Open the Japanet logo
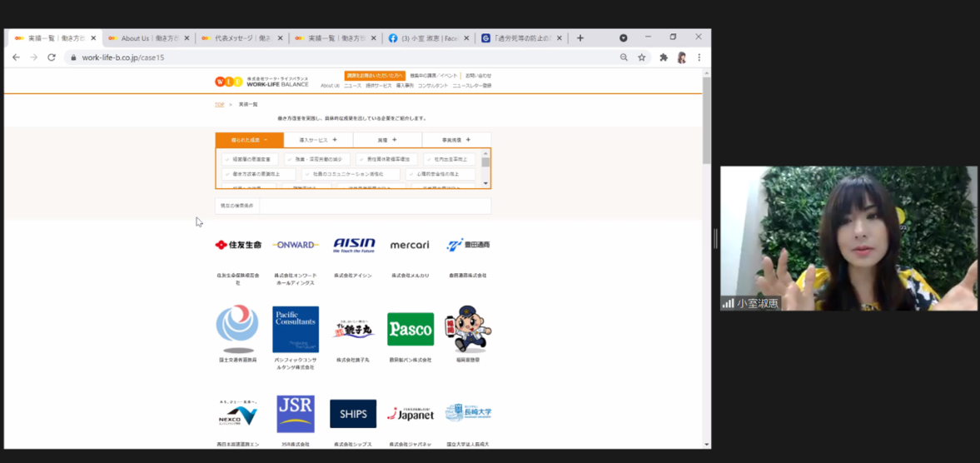This screenshot has width=980, height=463. 410,414
